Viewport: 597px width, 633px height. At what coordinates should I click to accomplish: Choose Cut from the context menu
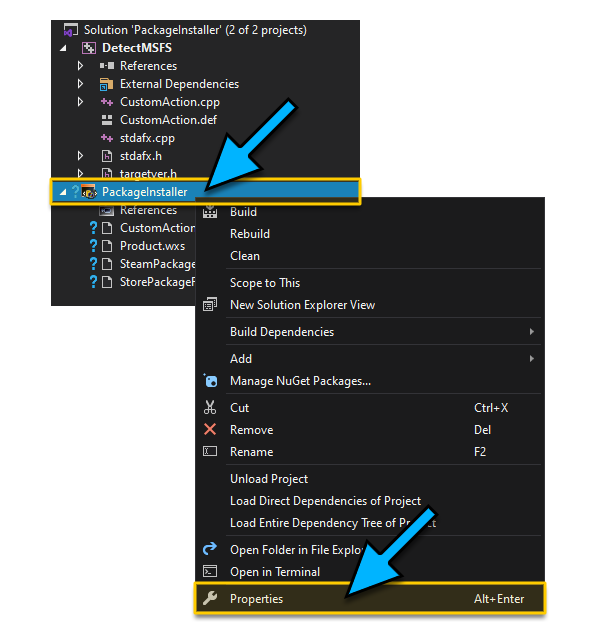(x=240, y=408)
